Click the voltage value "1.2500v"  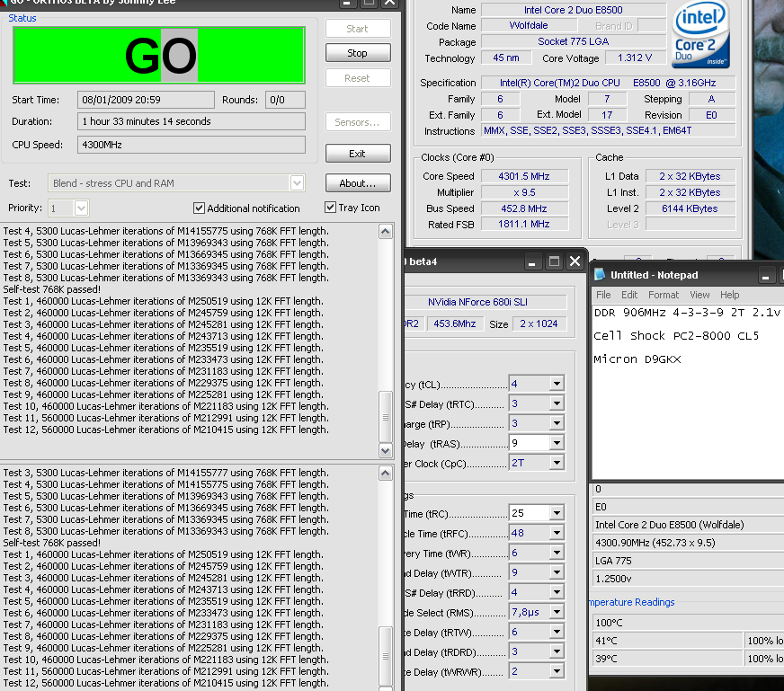[x=613, y=579]
